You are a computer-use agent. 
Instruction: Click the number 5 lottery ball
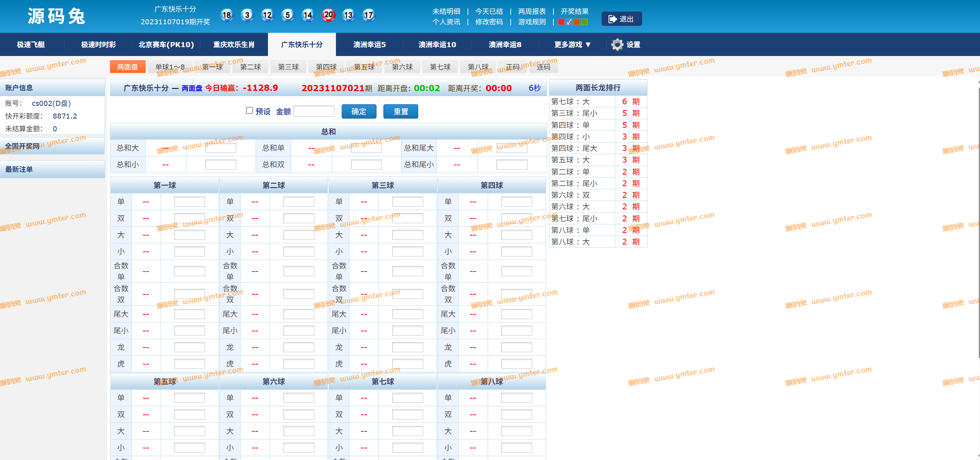click(288, 15)
